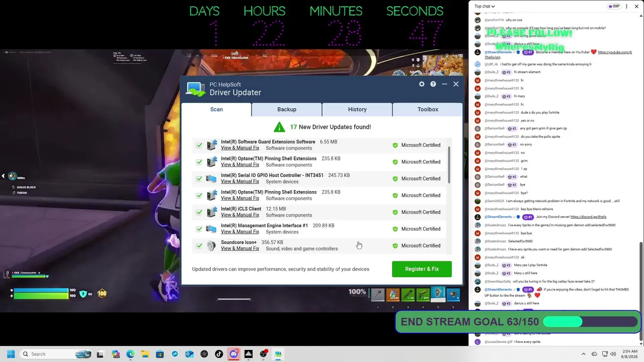Open File Explorer from taskbar
Viewport: 644px width, 362px height.
coord(145,354)
